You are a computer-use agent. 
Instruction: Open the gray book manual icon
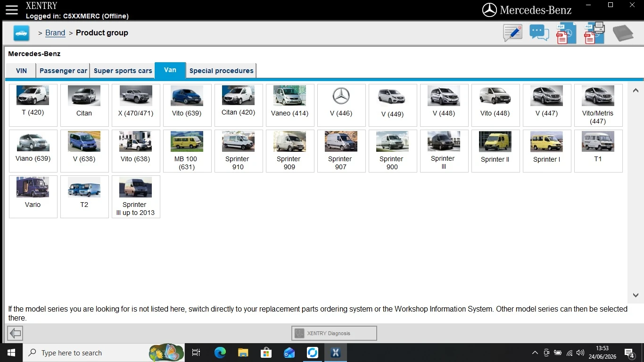click(x=623, y=33)
